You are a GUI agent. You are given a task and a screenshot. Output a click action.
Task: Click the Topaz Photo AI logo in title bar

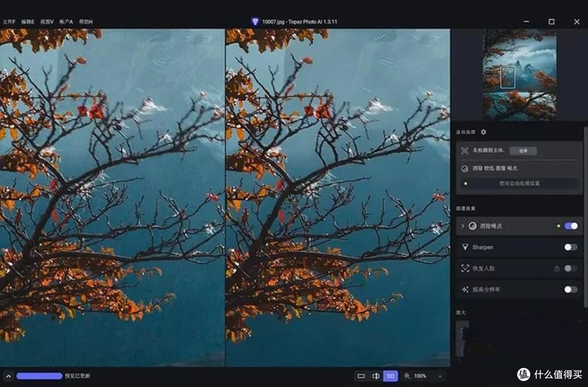(255, 22)
